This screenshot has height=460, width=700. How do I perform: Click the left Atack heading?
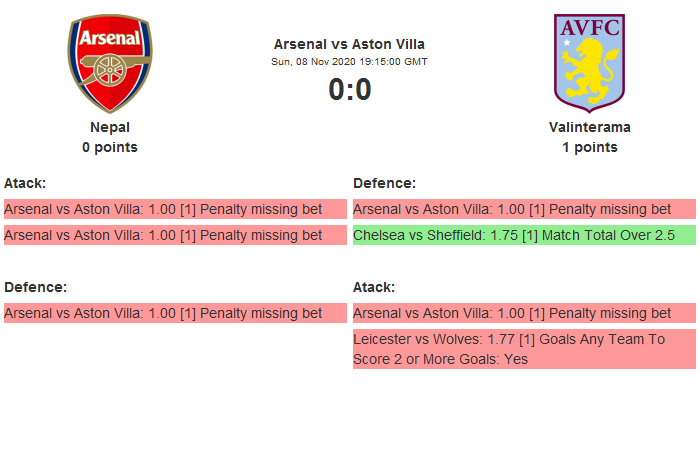click(x=25, y=183)
